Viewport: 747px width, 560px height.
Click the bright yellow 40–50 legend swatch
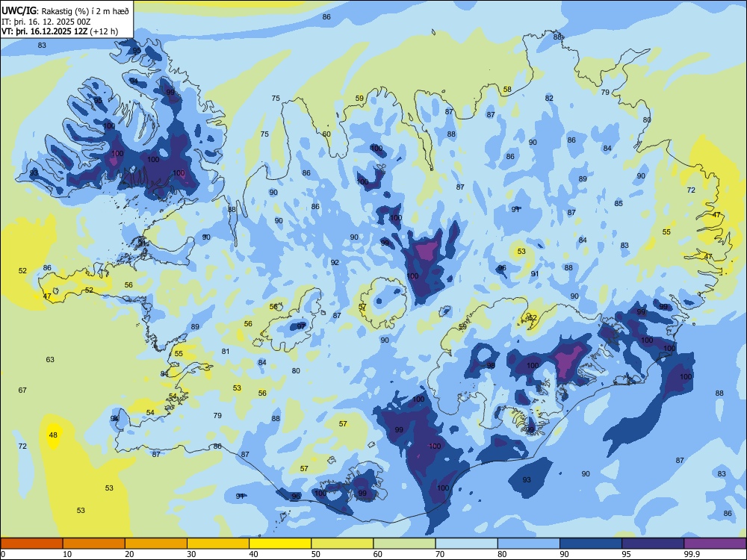280,544
